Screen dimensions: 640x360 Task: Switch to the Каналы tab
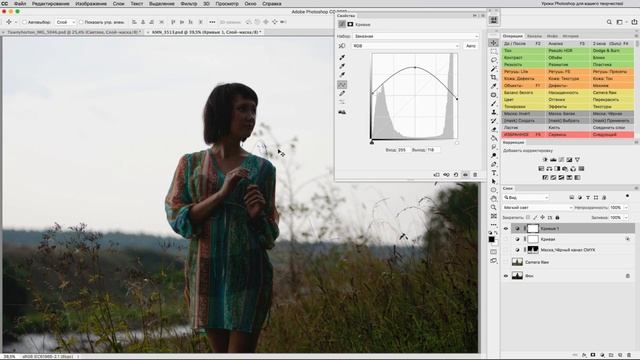[534, 36]
